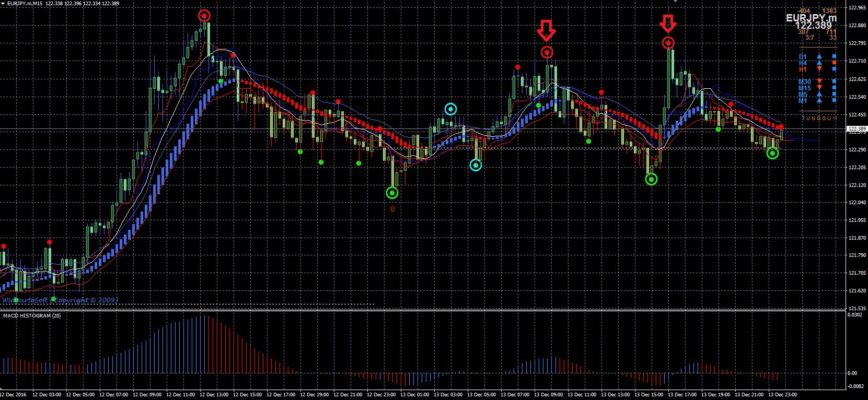Click the large red down arrow above the 13 Dec 17:00 spike
The width and height of the screenshot is (868, 400).
click(x=668, y=23)
